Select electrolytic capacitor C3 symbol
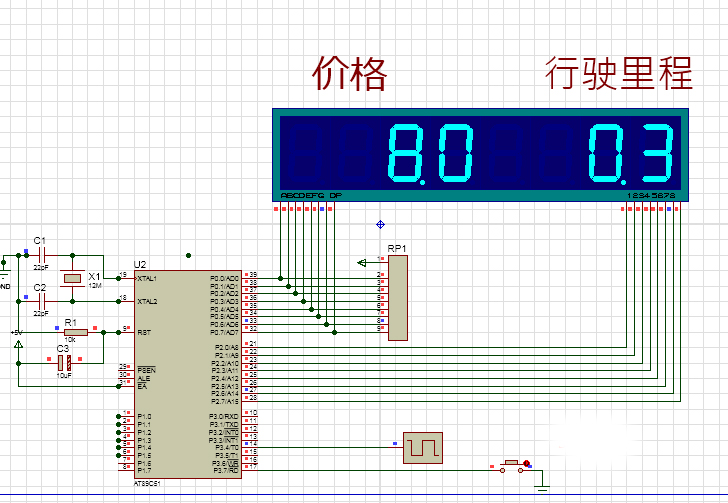The image size is (728, 503). (x=65, y=363)
